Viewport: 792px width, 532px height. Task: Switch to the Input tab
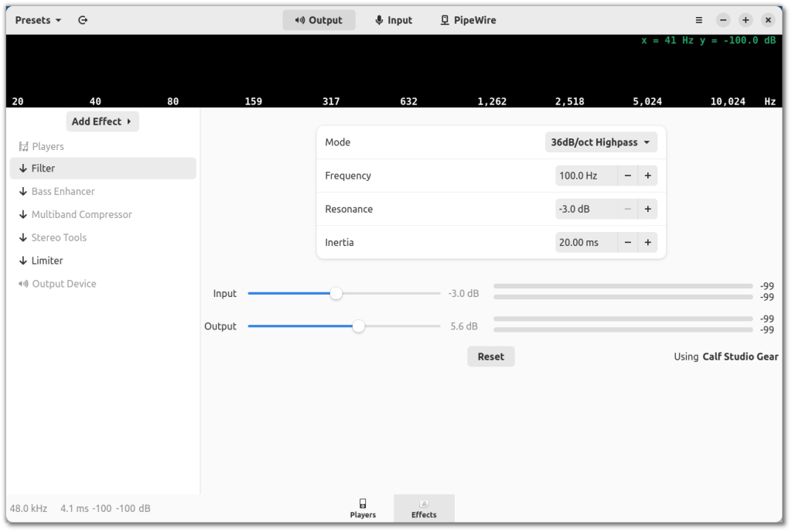click(x=393, y=20)
